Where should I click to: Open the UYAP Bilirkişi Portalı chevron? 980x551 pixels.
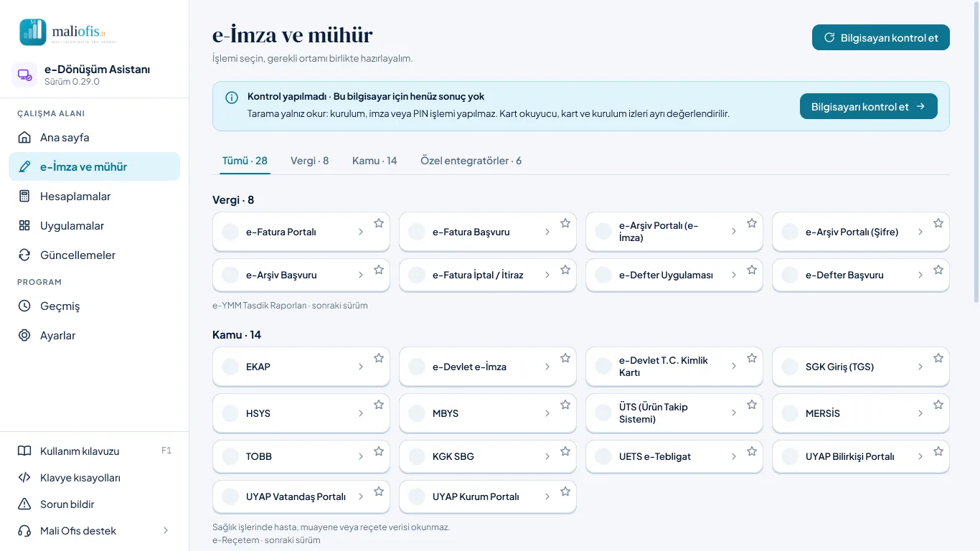click(920, 456)
